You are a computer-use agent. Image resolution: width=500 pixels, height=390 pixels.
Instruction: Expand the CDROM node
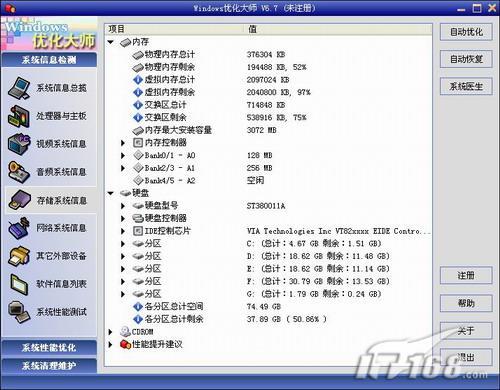tap(110, 332)
